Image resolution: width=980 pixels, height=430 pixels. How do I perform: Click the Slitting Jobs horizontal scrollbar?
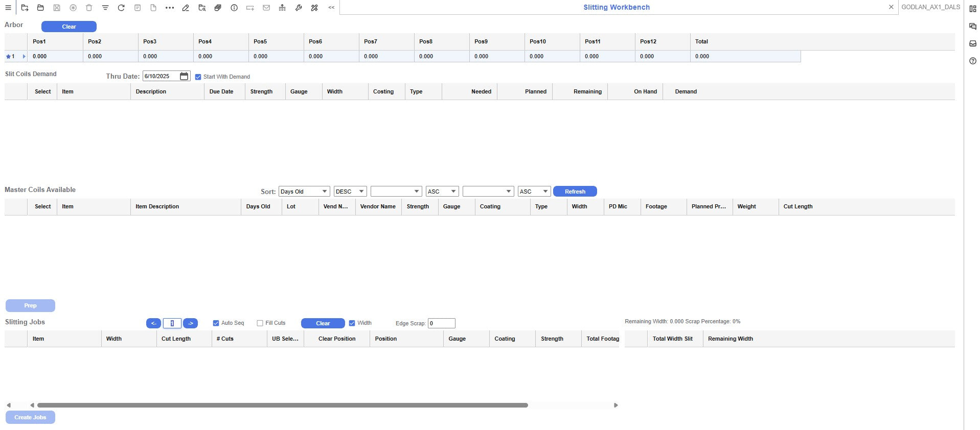tap(282, 405)
